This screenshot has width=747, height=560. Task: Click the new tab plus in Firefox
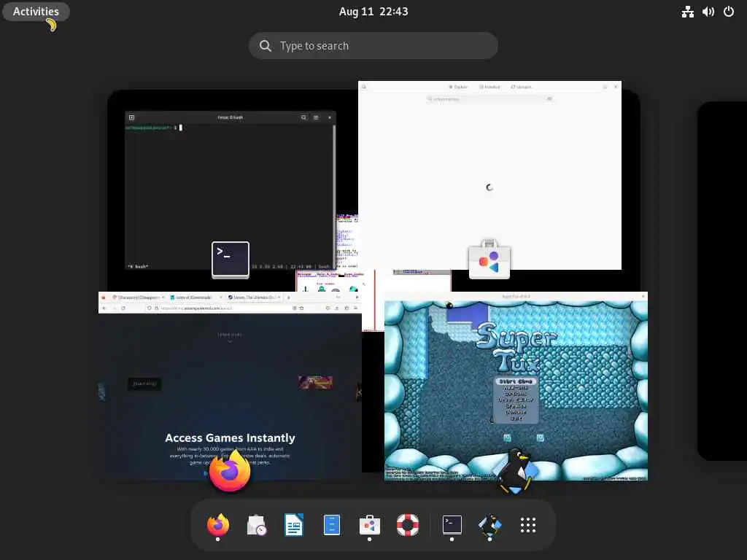[289, 297]
